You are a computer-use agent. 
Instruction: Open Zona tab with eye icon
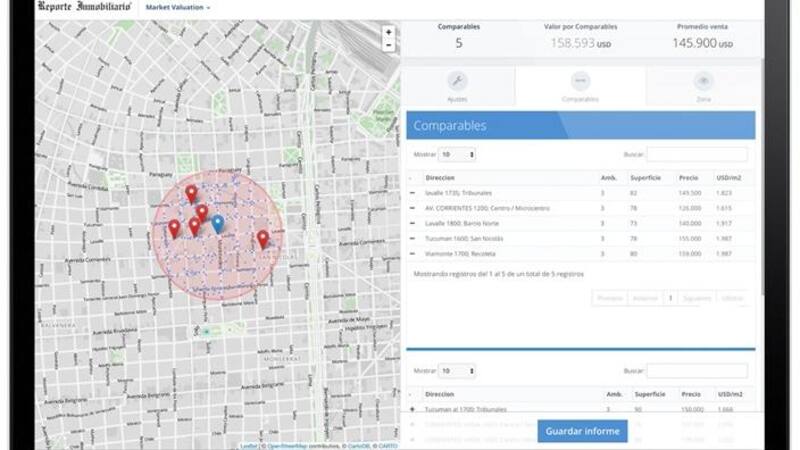pos(704,87)
